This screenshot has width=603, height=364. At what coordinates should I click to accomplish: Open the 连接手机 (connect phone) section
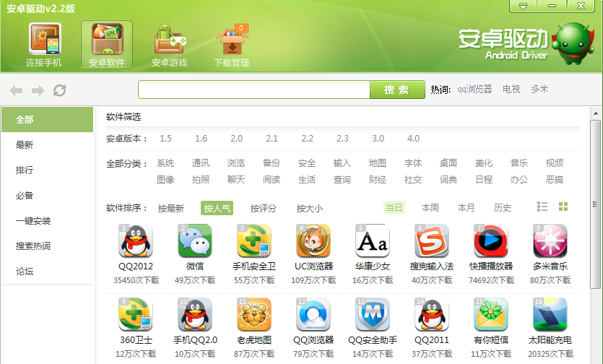pos(44,45)
